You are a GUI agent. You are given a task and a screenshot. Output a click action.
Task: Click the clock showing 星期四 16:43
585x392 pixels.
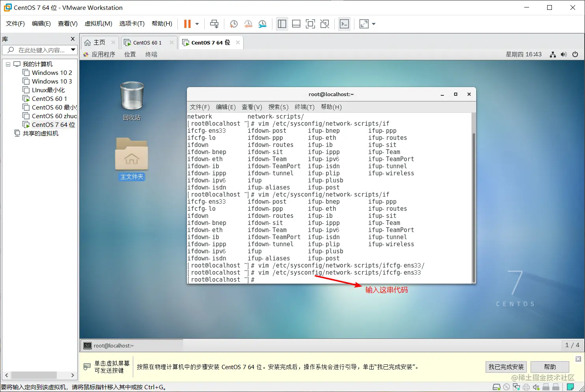(x=524, y=54)
